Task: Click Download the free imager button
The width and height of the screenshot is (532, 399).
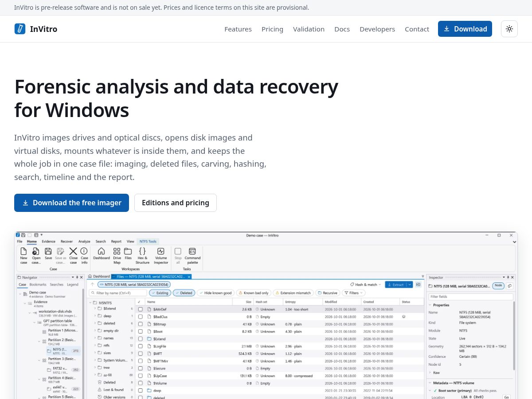Action: tap(71, 203)
